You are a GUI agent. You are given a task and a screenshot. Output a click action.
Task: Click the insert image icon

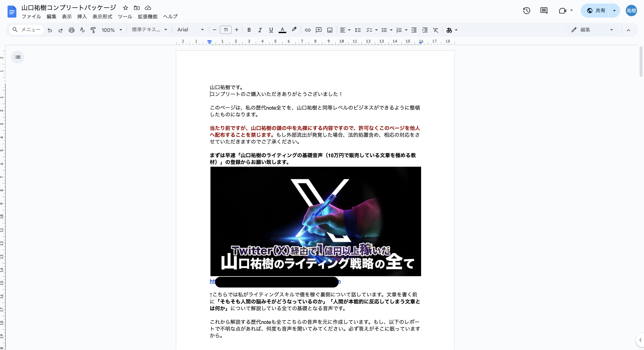click(330, 30)
